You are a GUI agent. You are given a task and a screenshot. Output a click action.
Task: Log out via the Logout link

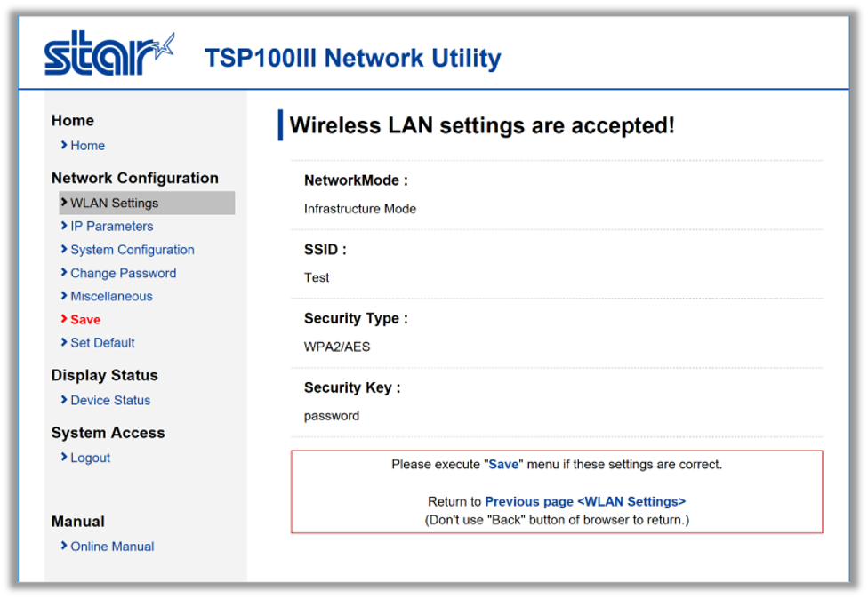[x=90, y=459]
